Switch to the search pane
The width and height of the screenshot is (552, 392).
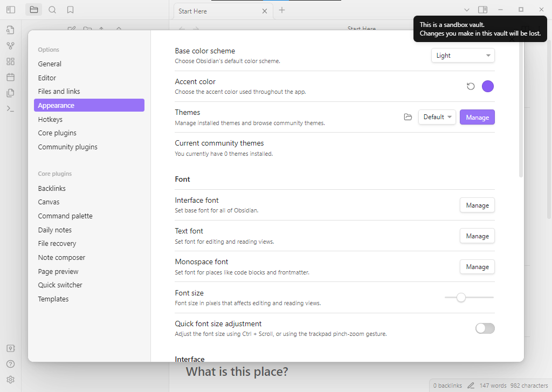(x=52, y=9)
